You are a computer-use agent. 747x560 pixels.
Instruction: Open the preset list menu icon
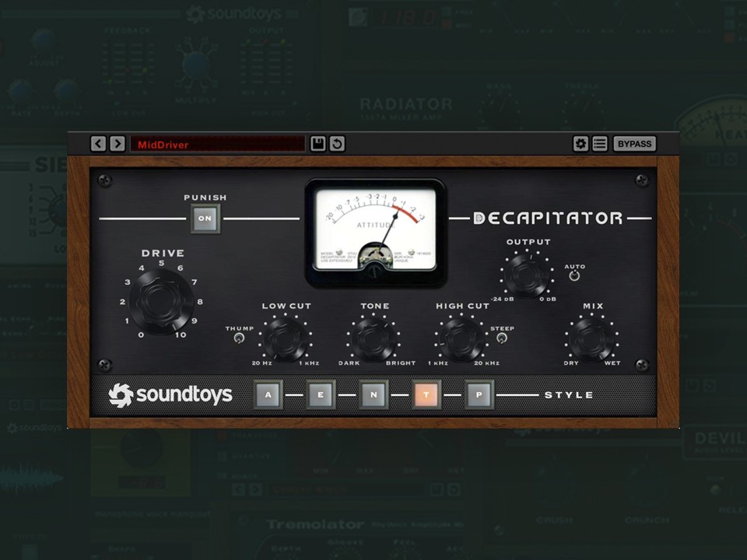coord(600,143)
